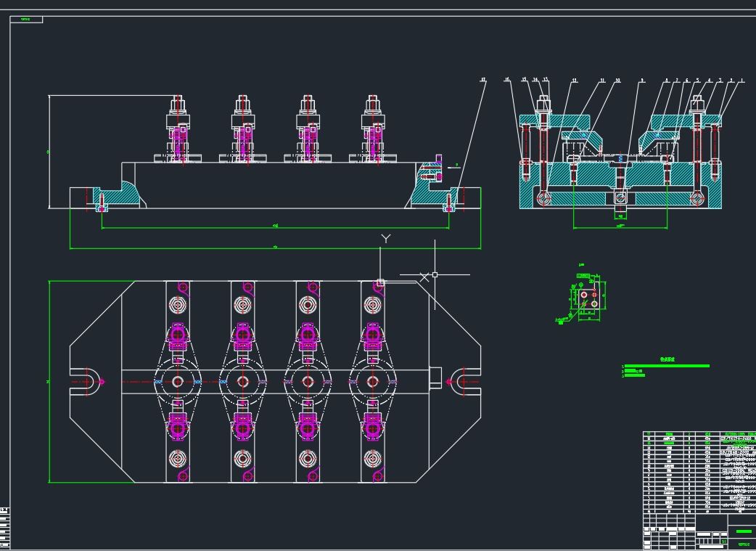756x551 pixels.
Task: Click the green label box at frame's top-left corner
Action: (x=26, y=20)
